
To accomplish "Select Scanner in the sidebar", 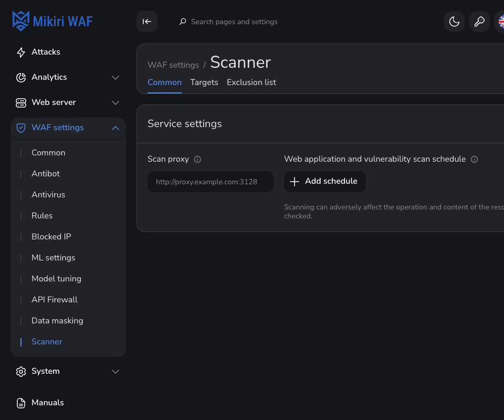I will pyautogui.click(x=47, y=342).
